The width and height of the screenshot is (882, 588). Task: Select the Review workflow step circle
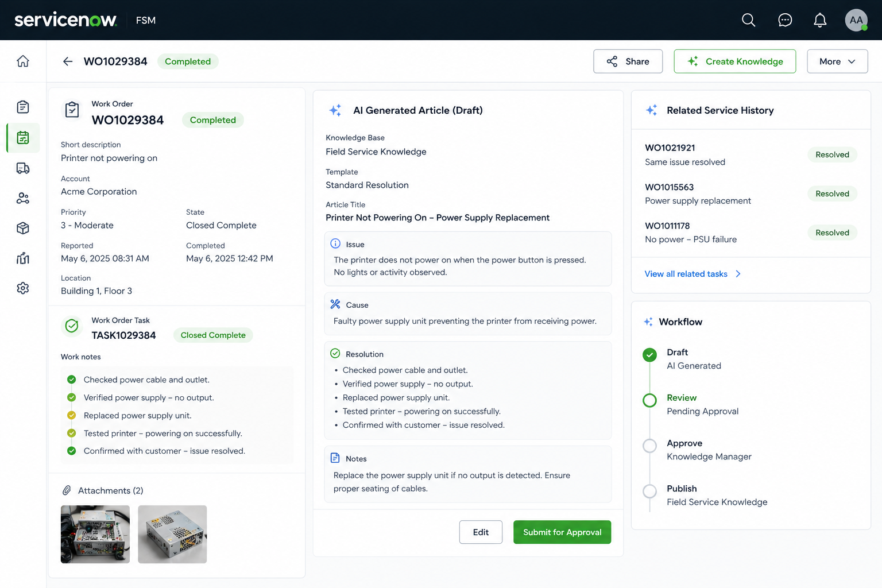coord(649,400)
